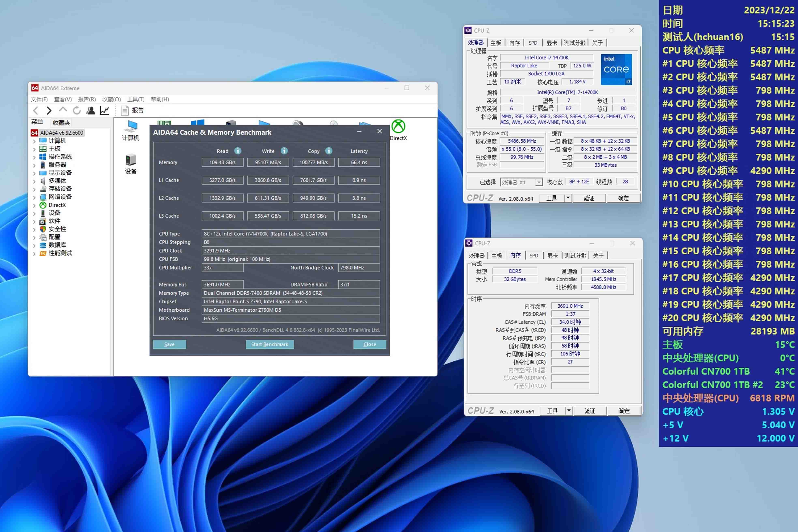Click the 报告 report icon in toolbar
The height and width of the screenshot is (532, 798).
point(124,110)
